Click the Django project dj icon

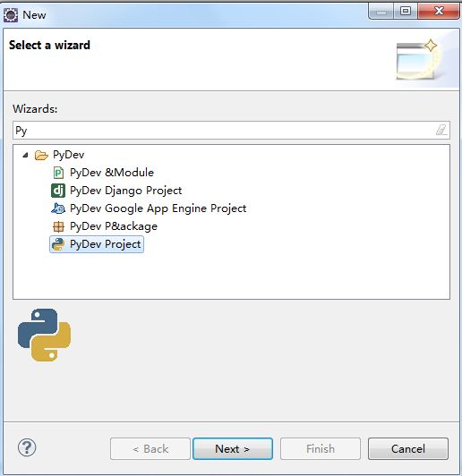tap(58, 191)
